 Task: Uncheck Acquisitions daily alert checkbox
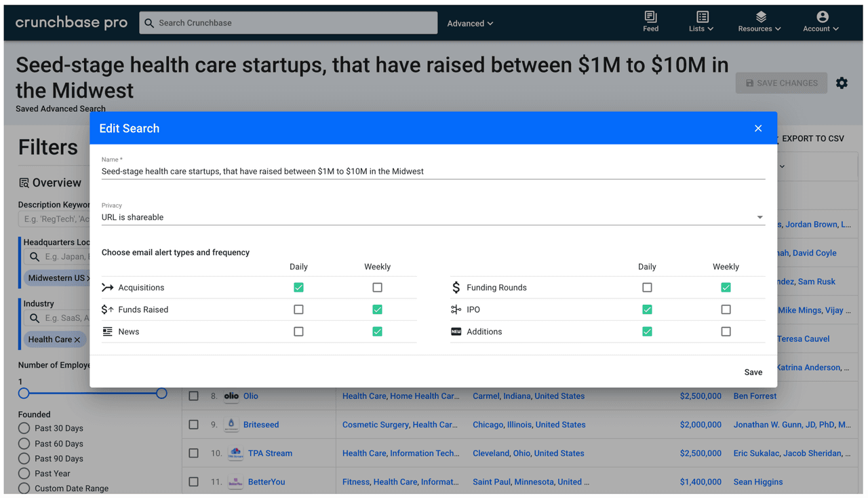click(298, 288)
